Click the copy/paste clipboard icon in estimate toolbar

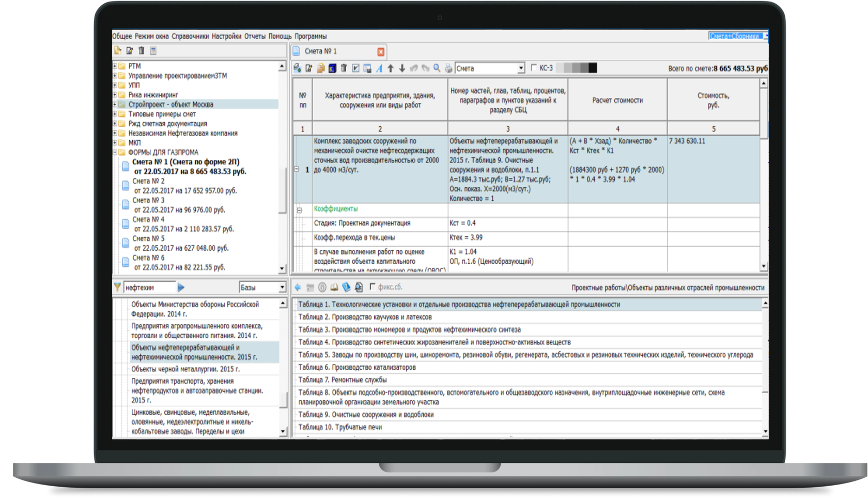click(x=321, y=68)
